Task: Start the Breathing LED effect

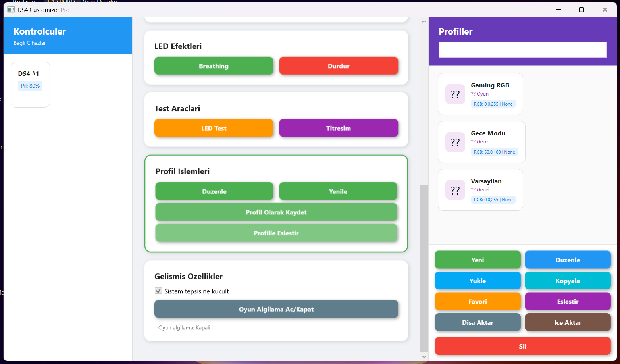Action: (214, 66)
